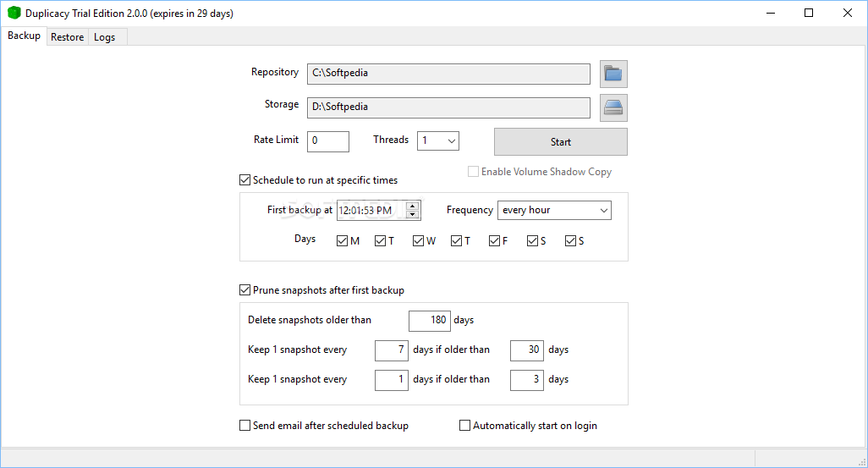The height and width of the screenshot is (468, 868).
Task: Edit the 7 days snapshot interval field
Action: 392,350
